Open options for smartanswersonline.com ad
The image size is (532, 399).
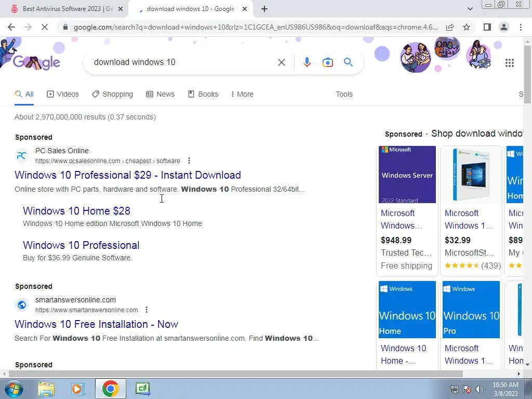pyautogui.click(x=146, y=310)
